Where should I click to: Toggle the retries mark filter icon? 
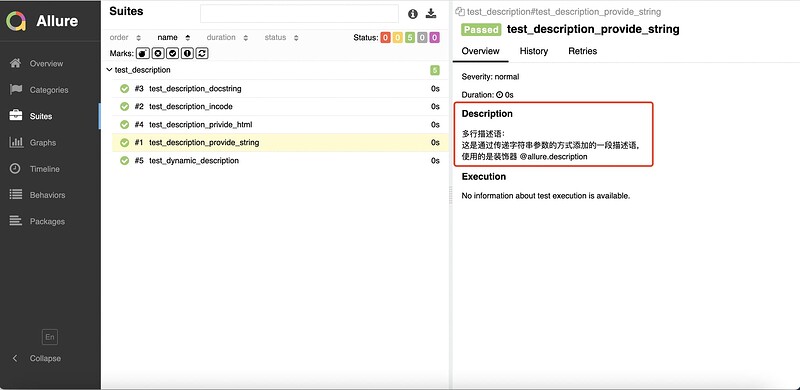pos(202,53)
